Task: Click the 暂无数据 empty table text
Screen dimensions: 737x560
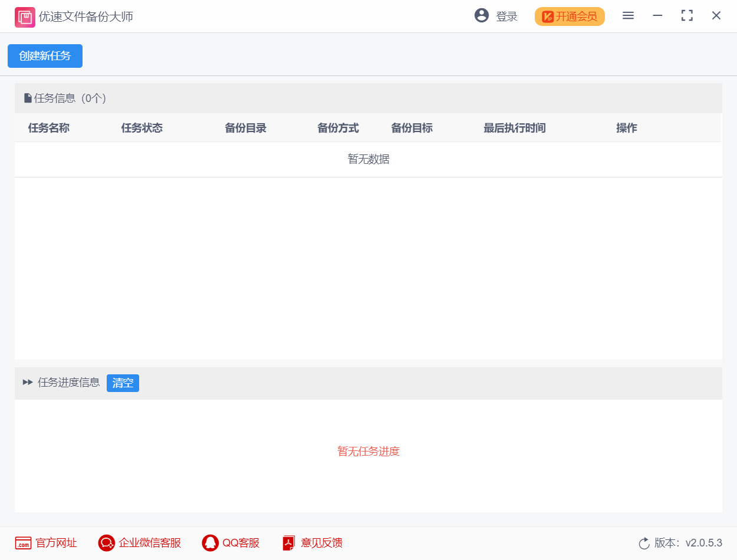Action: pyautogui.click(x=368, y=159)
